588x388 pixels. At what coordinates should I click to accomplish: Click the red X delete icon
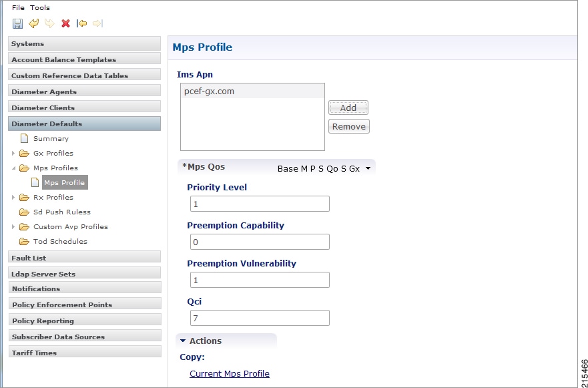(x=64, y=23)
